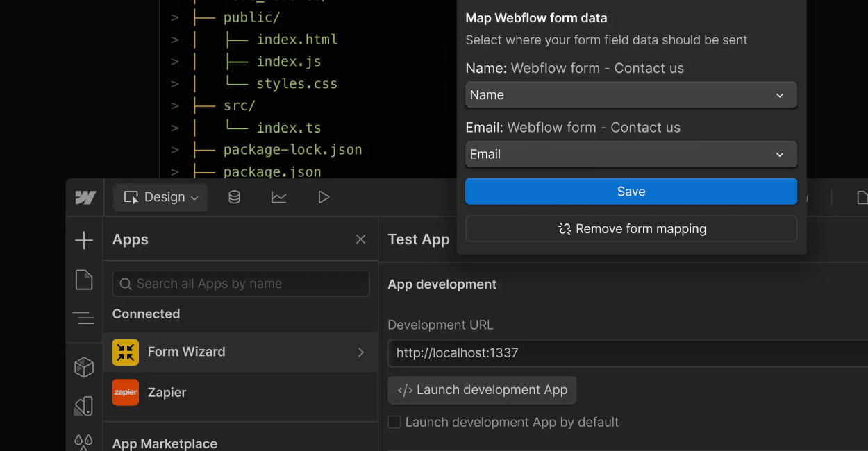The image size is (868, 451).
Task: Click package-lock.json in file tree
Action: coord(293,150)
